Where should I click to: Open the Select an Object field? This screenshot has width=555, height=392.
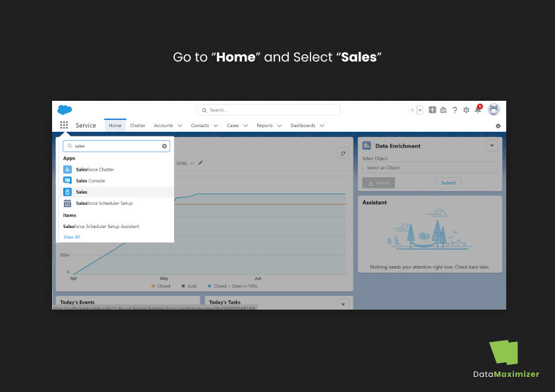click(430, 168)
